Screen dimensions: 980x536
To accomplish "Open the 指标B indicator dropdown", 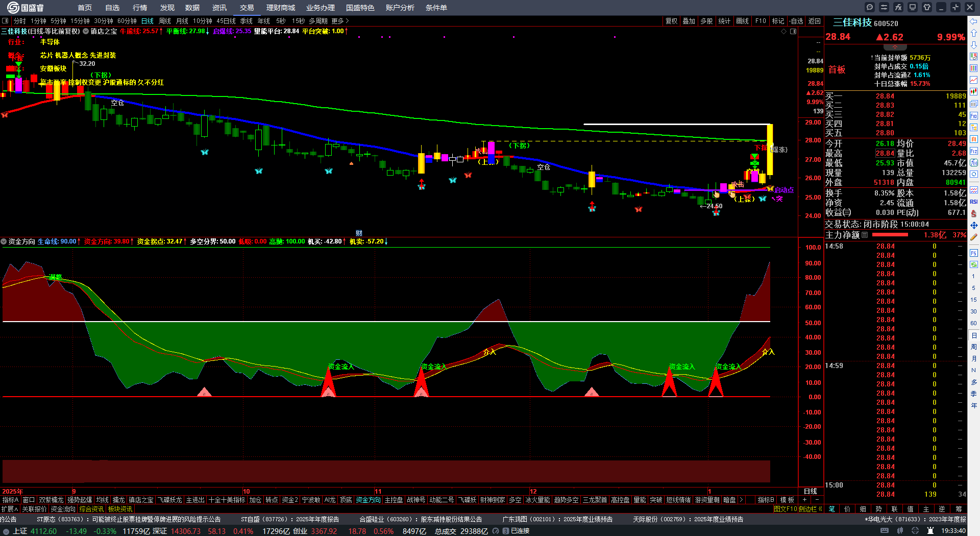I will pyautogui.click(x=766, y=500).
